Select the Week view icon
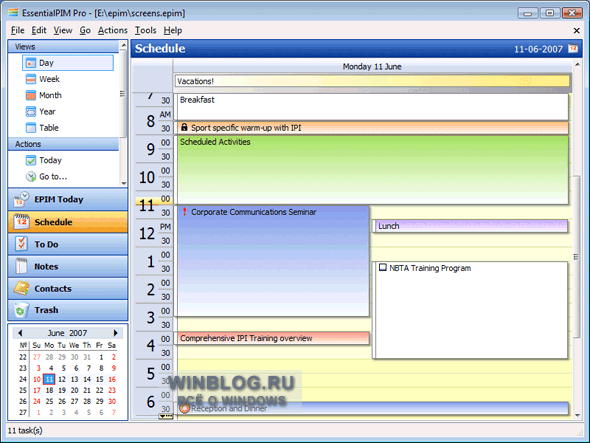 (x=31, y=79)
